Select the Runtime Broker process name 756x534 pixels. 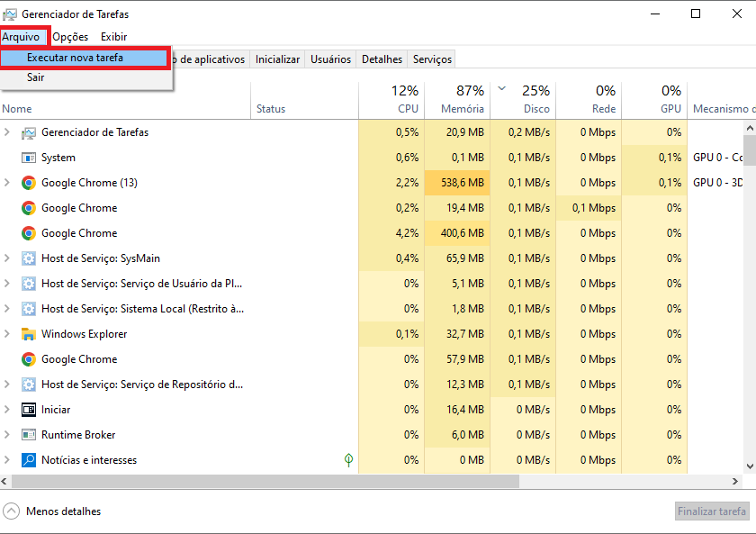(78, 435)
